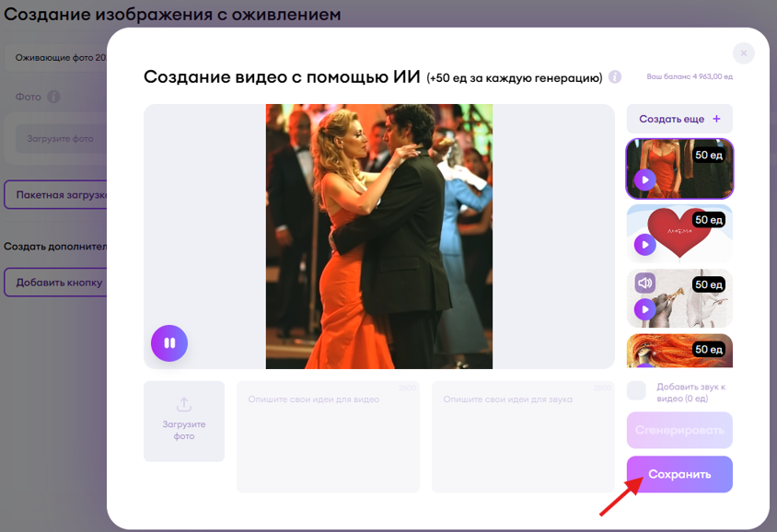Play the red heart template preview
The width and height of the screenshot is (777, 532).
(645, 245)
